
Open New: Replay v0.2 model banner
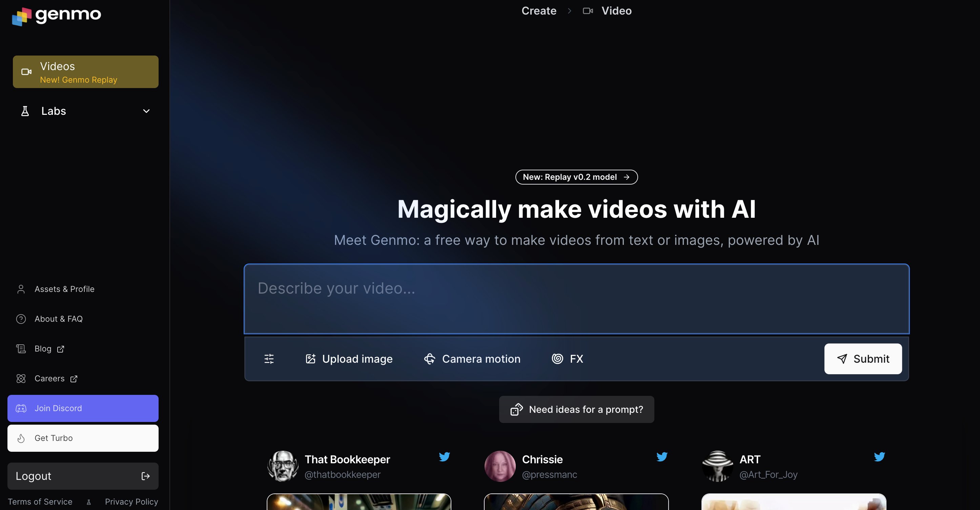pos(576,177)
